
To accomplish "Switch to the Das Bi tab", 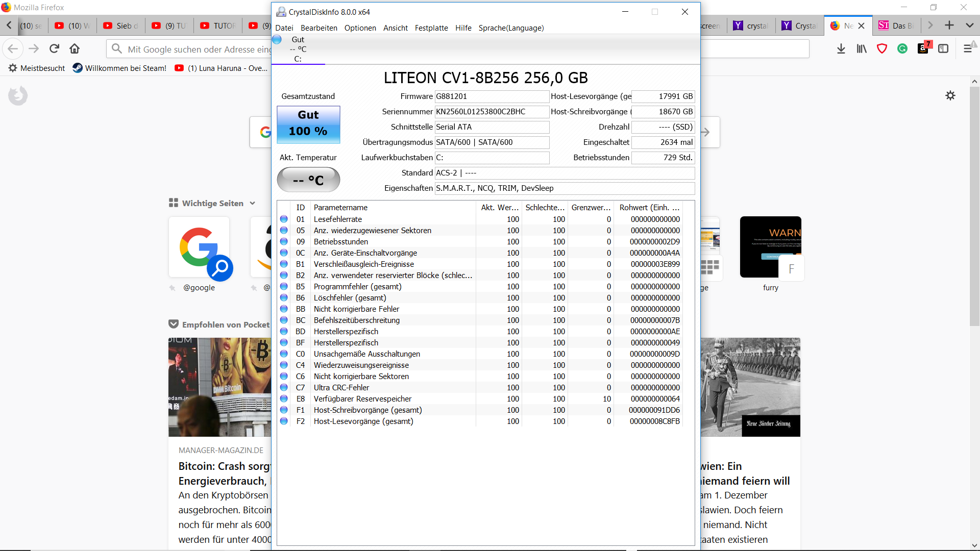I will pyautogui.click(x=896, y=26).
